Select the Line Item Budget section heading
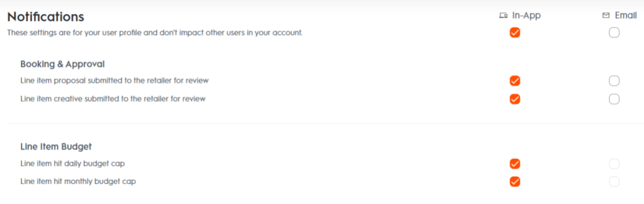The height and width of the screenshot is (204, 644). point(56,147)
